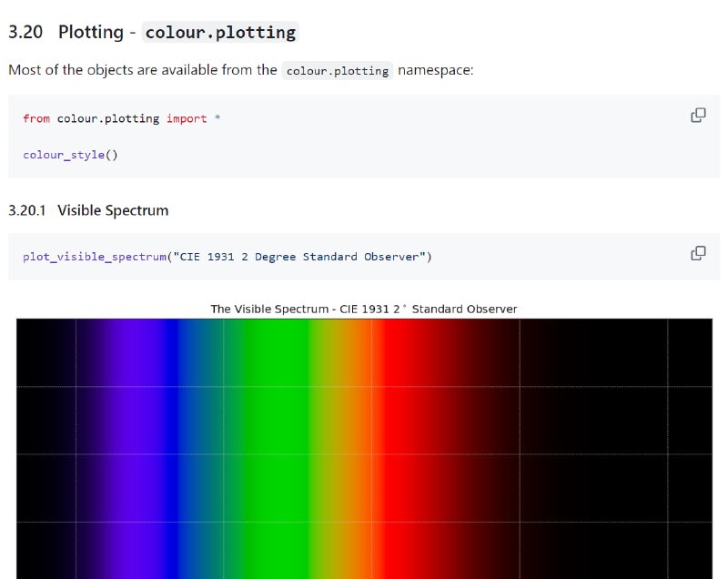The height and width of the screenshot is (579, 728).
Task: Click inline colour.plotting namespace code
Action: [338, 71]
